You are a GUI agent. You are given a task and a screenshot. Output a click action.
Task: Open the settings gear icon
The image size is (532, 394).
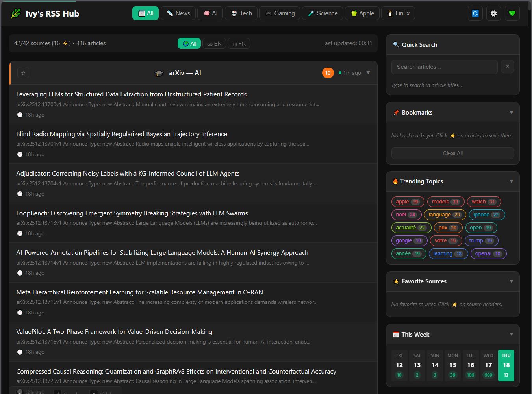click(x=493, y=13)
